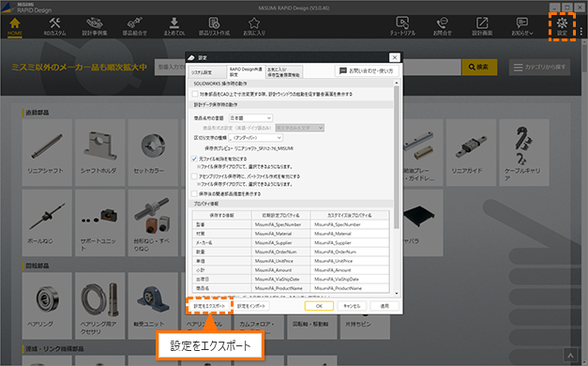Confirm settings with OK button
This screenshot has height=366, width=588.
coord(319,306)
